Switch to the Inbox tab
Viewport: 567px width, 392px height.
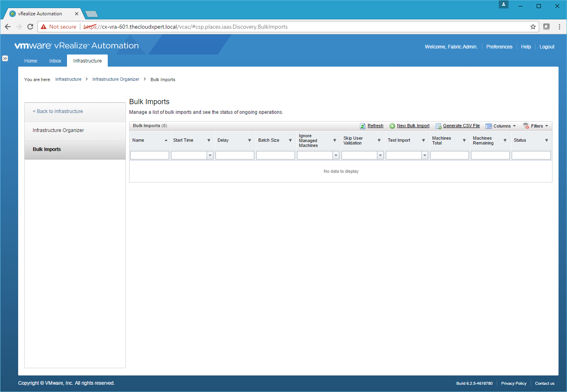coord(55,61)
